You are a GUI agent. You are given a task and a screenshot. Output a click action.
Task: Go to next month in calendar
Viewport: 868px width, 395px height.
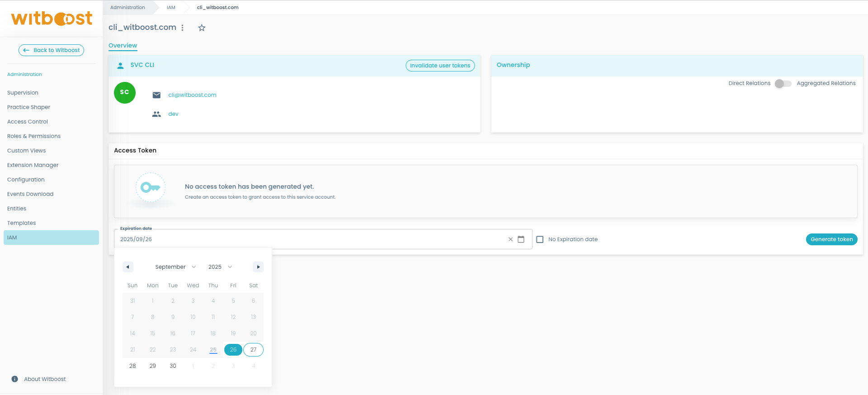(258, 267)
